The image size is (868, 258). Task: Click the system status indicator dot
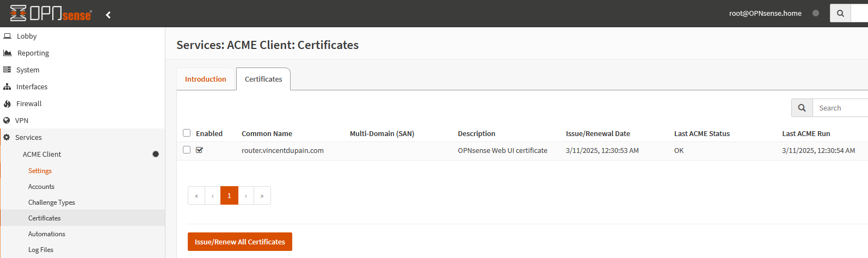[815, 13]
